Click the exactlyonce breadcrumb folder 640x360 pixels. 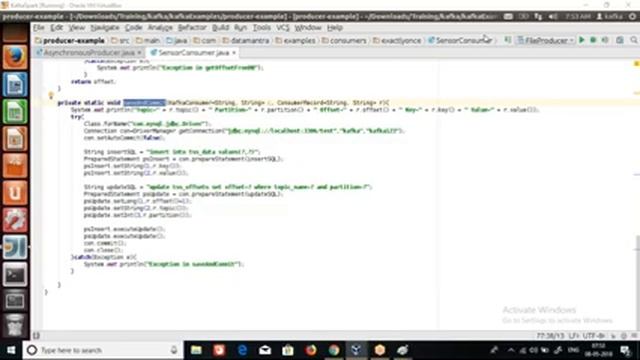coord(397,40)
